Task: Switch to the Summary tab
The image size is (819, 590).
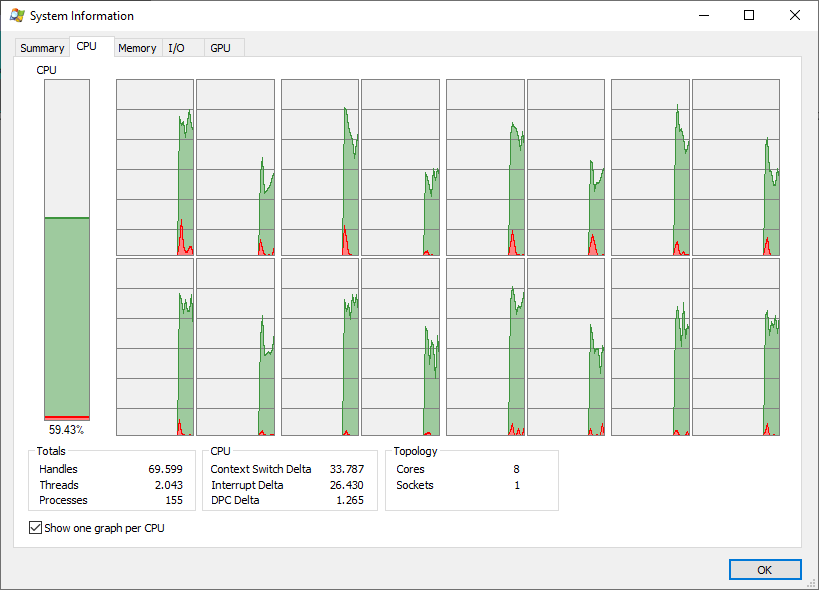Action: coord(42,48)
